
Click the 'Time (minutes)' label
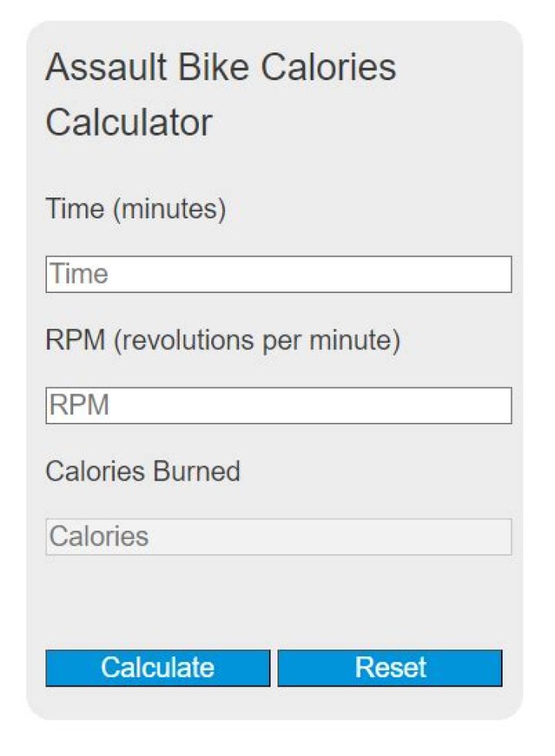tap(136, 209)
